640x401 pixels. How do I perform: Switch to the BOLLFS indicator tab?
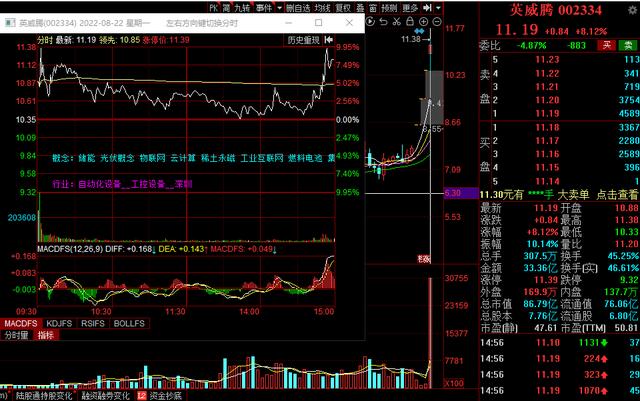129,324
